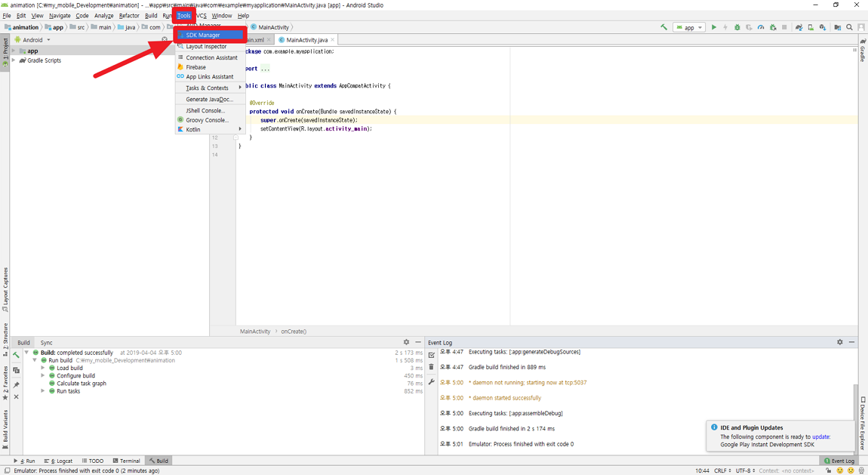
Task: Collapse the Run build node
Action: [x=34, y=360]
